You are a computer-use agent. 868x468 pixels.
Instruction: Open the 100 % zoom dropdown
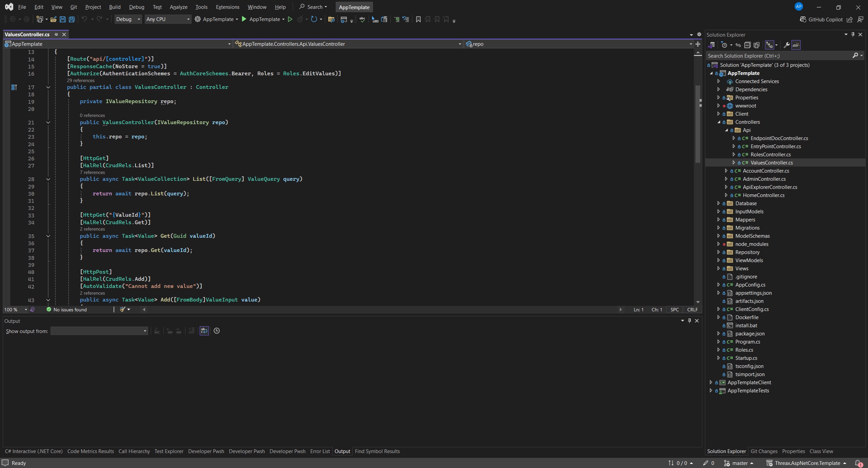click(x=15, y=309)
